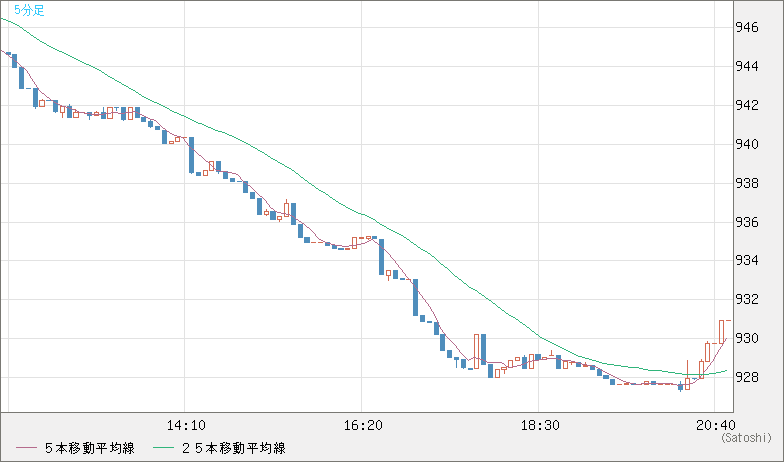This screenshot has width=784, height=462.
Task: Click the 928 price axis label
Action: click(x=746, y=378)
